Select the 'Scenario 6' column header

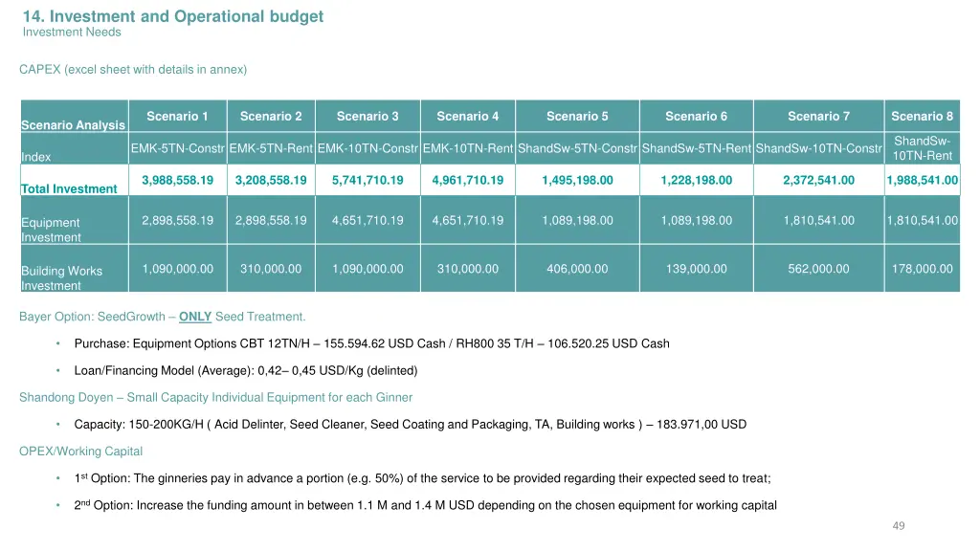point(697,116)
